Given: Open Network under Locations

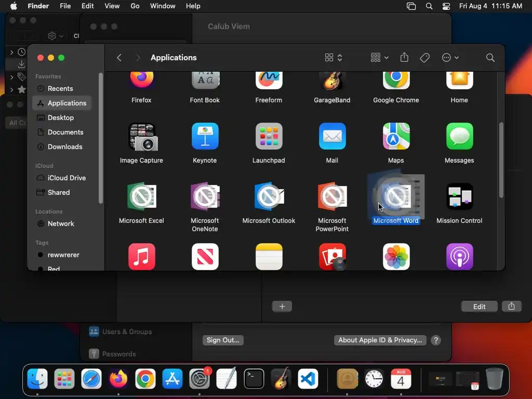Looking at the screenshot, I should pos(62,223).
